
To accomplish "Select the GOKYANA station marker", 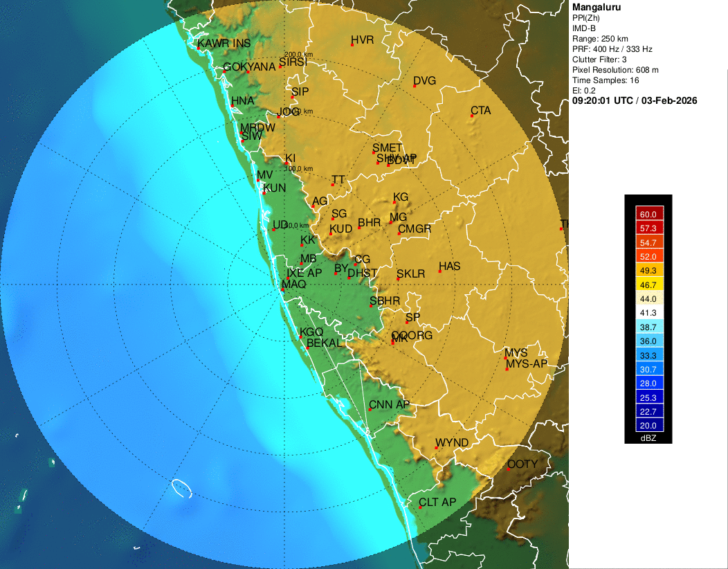I will click(x=248, y=72).
